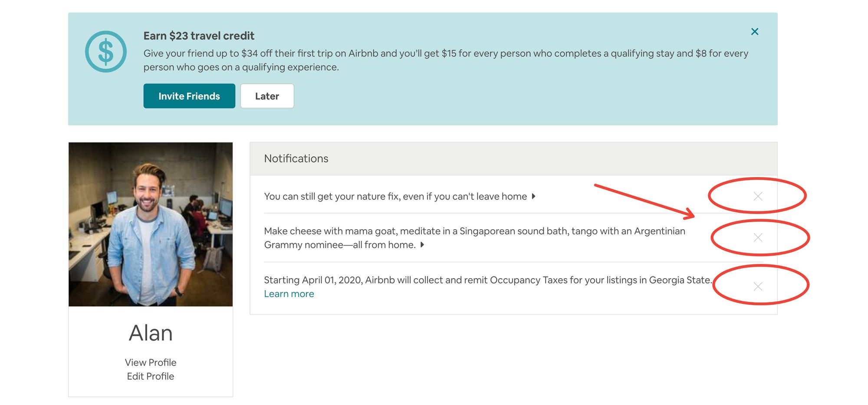Open the mama goat cheese notification text
Image resolution: width=868 pixels, height=405 pixels.
(475, 238)
